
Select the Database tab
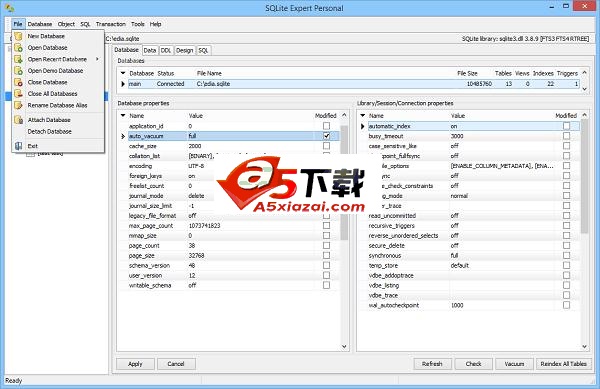pyautogui.click(x=127, y=50)
